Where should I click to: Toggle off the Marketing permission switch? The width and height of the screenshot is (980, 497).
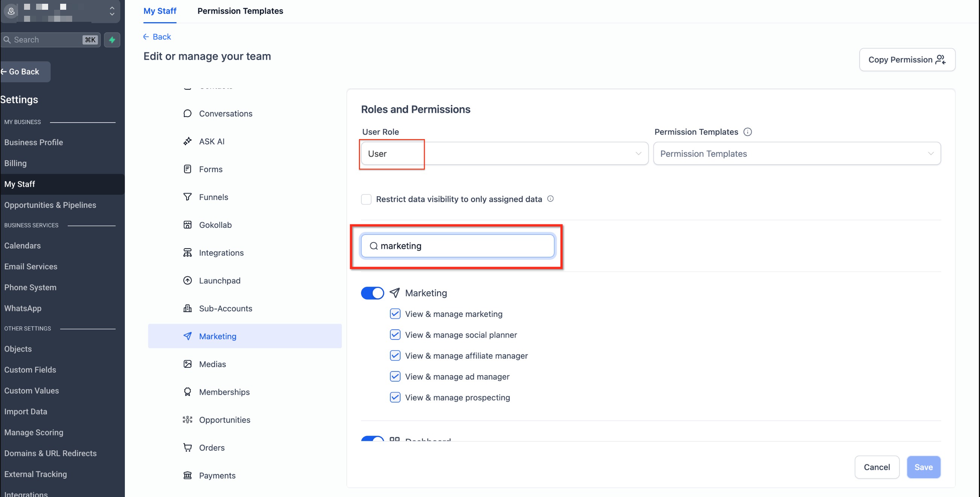(372, 293)
